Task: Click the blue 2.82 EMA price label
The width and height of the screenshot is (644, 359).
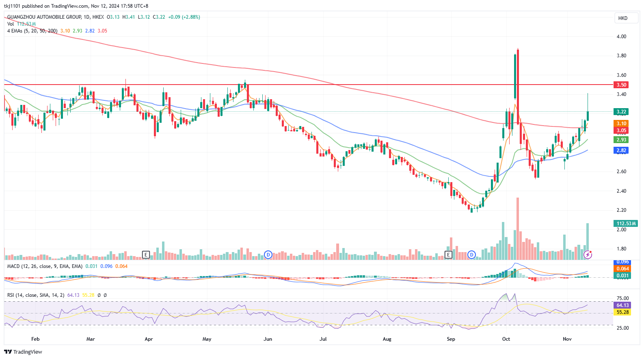Action: 621,150
